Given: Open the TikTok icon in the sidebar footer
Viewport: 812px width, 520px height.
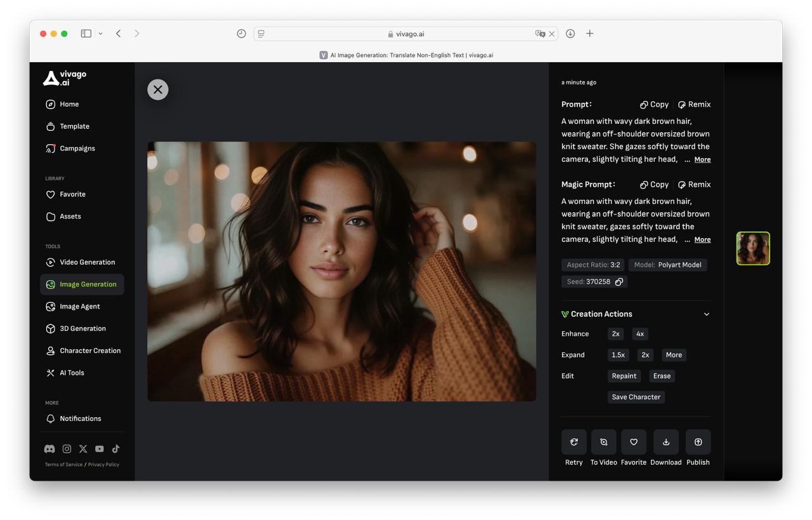Looking at the screenshot, I should click(115, 449).
